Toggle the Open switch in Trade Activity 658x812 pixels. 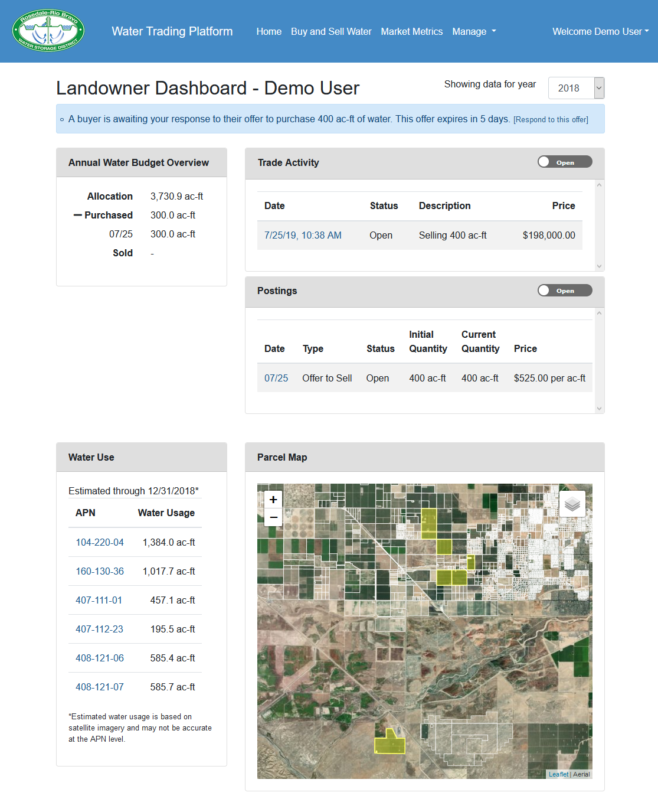564,162
